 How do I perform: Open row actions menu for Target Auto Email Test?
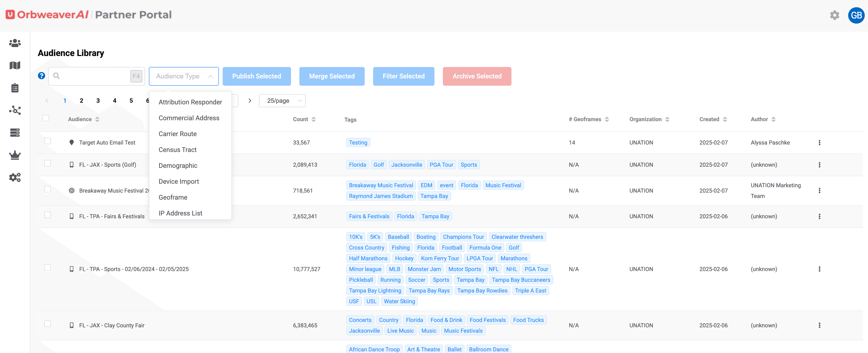click(x=819, y=143)
